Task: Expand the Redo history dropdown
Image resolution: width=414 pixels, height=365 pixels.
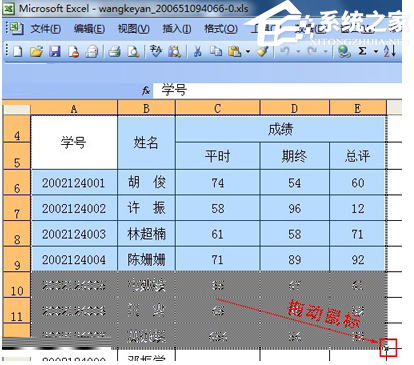Action: (326, 52)
